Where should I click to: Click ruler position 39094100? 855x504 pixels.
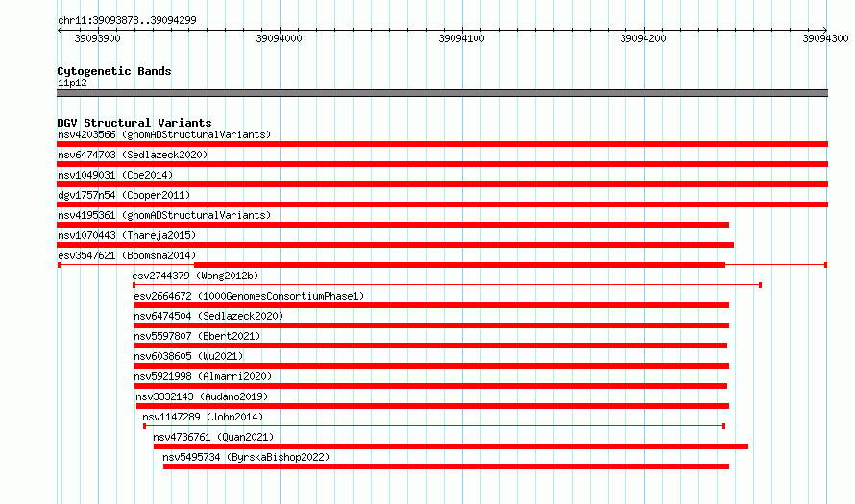pyautogui.click(x=461, y=38)
